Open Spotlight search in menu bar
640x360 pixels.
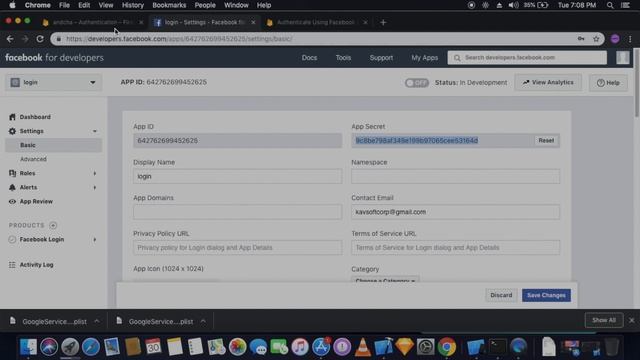[x=610, y=5]
